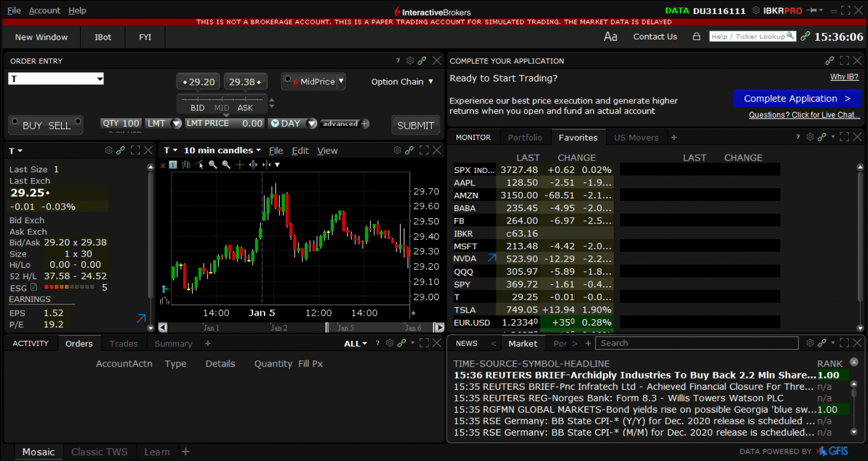Image resolution: width=868 pixels, height=461 pixels.
Task: Open the Why IB? link
Action: (x=844, y=77)
